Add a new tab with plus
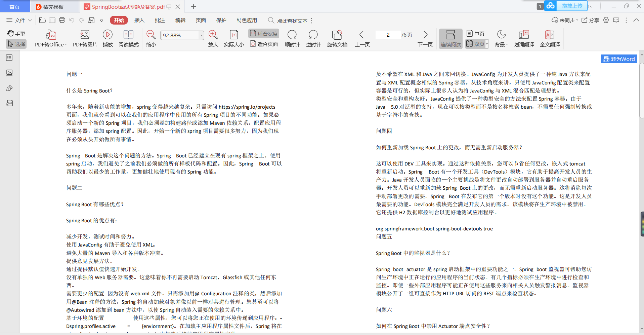 click(x=194, y=6)
